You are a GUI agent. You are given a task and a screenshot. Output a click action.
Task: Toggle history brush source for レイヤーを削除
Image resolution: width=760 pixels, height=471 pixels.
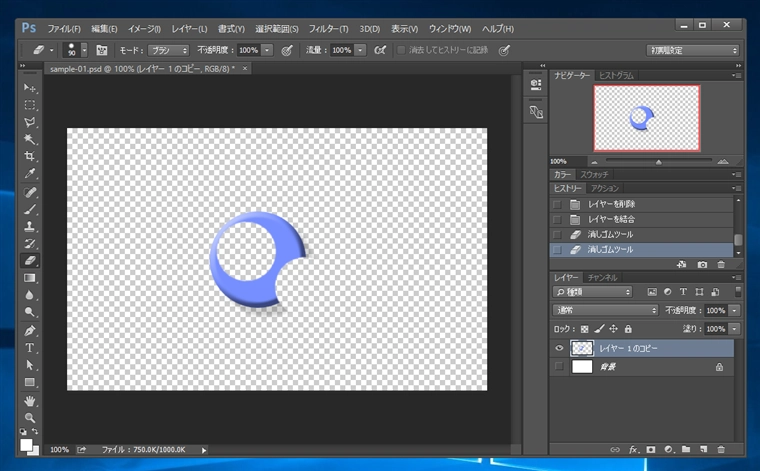pos(557,204)
